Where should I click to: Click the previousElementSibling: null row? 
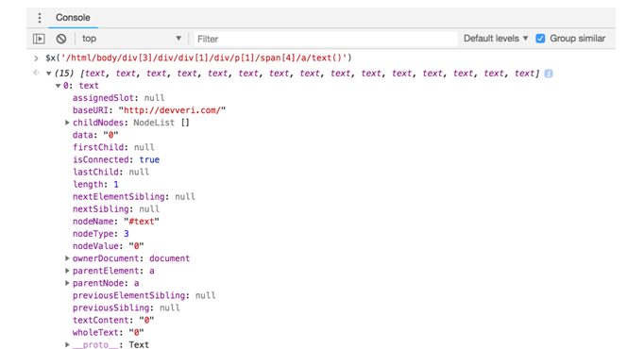[x=144, y=295]
